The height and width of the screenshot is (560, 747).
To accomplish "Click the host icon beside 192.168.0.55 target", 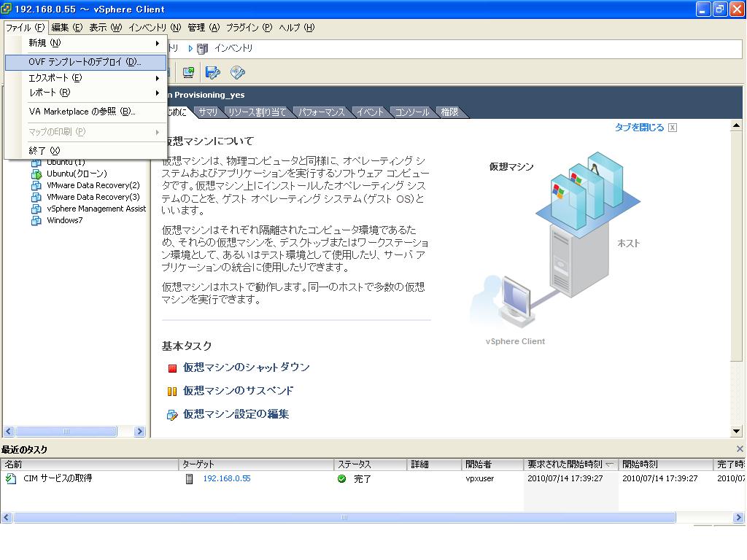I will pos(189,479).
